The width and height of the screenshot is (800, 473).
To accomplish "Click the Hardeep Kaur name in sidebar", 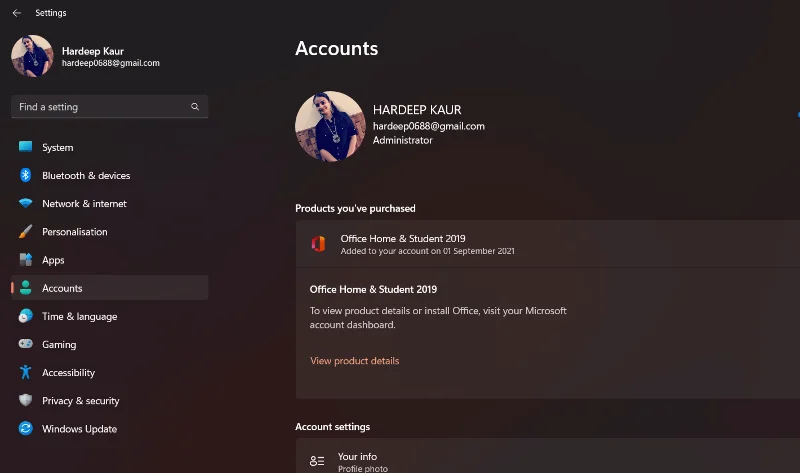I will (x=93, y=51).
